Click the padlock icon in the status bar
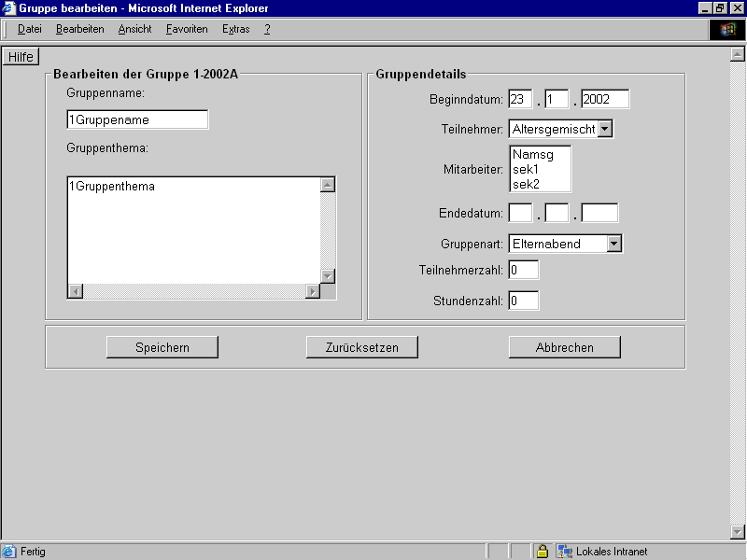This screenshot has height=560, width=747. (x=543, y=551)
